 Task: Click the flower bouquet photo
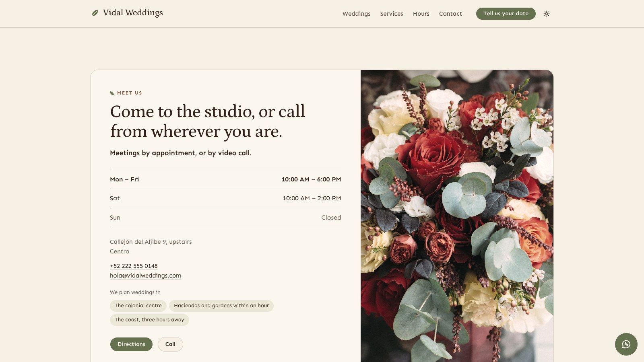click(x=457, y=216)
